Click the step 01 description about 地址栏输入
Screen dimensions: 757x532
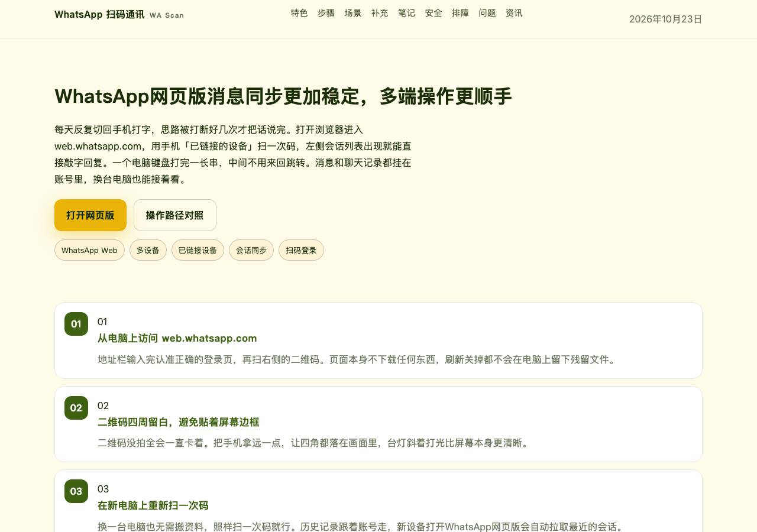tap(357, 359)
